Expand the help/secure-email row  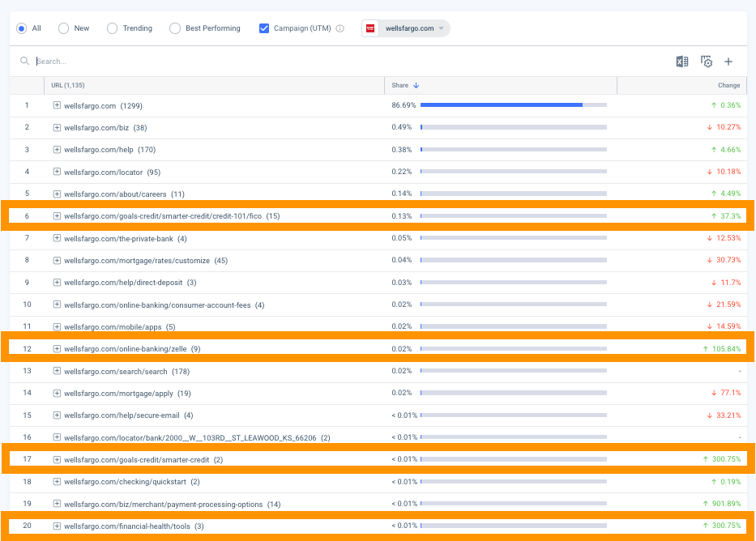tap(57, 415)
